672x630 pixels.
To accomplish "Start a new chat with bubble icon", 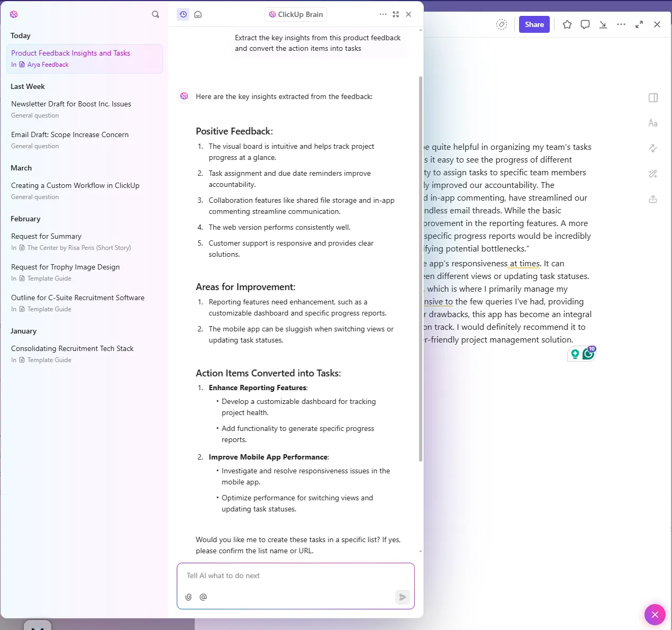I will tap(198, 14).
